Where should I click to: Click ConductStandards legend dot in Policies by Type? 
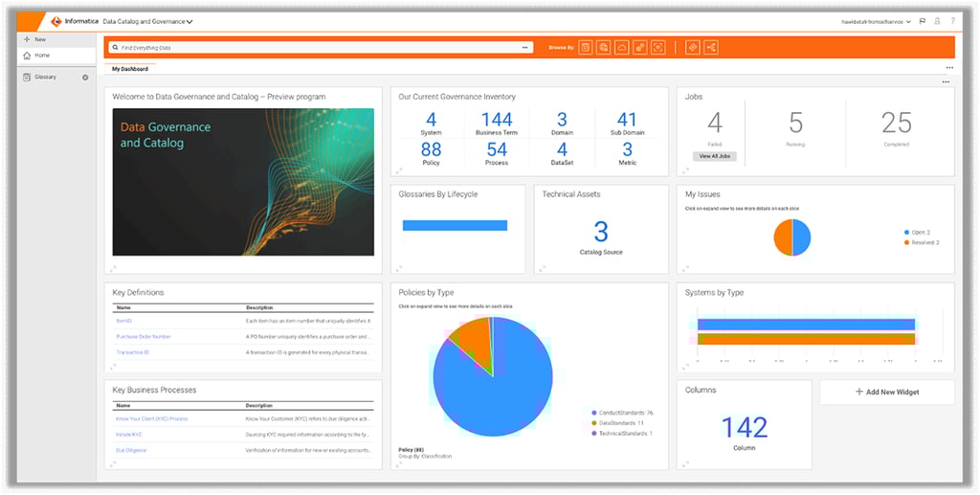[593, 413]
